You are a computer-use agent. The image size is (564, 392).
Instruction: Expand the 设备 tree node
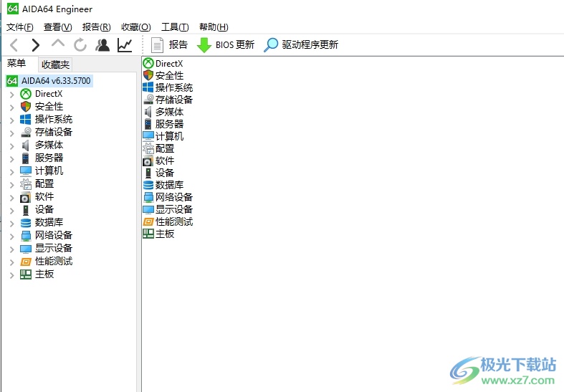[x=12, y=211]
